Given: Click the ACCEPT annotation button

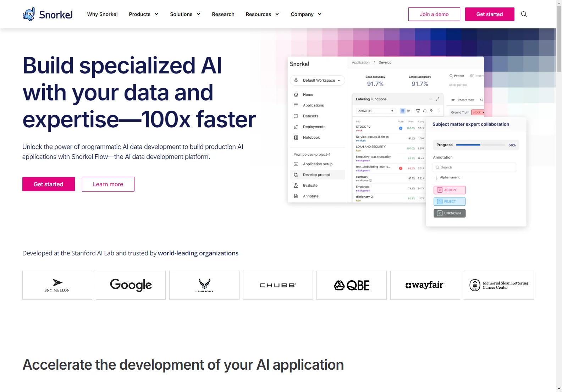Looking at the screenshot, I should click(450, 190).
